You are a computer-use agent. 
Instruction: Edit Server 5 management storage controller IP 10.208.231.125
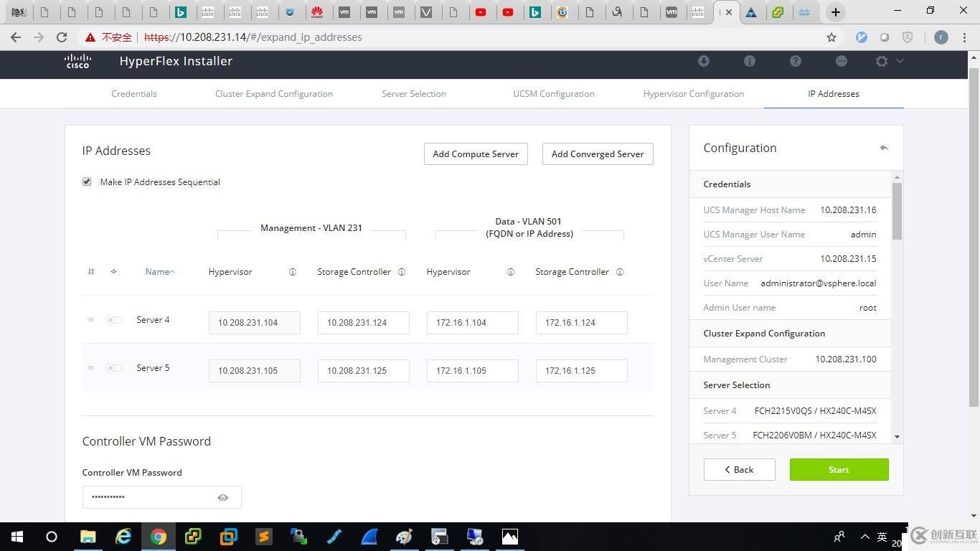coord(364,371)
